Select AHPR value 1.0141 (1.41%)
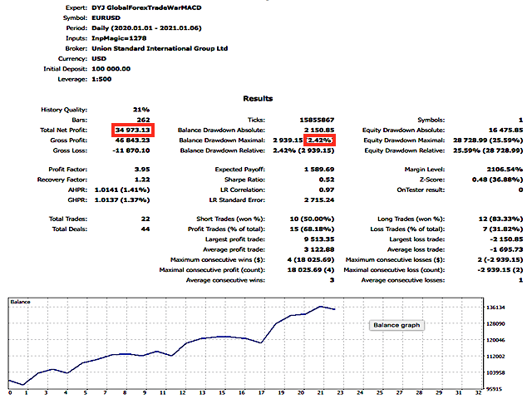The width and height of the screenshot is (532, 399). (122, 190)
